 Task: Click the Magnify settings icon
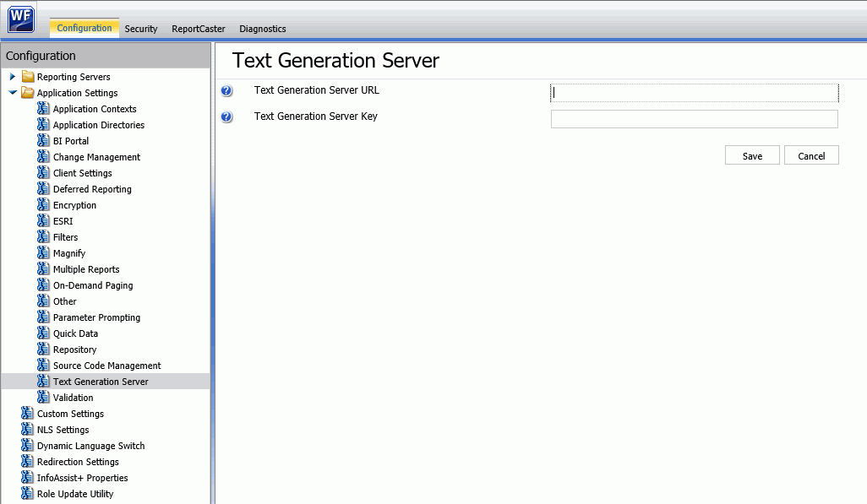(43, 252)
